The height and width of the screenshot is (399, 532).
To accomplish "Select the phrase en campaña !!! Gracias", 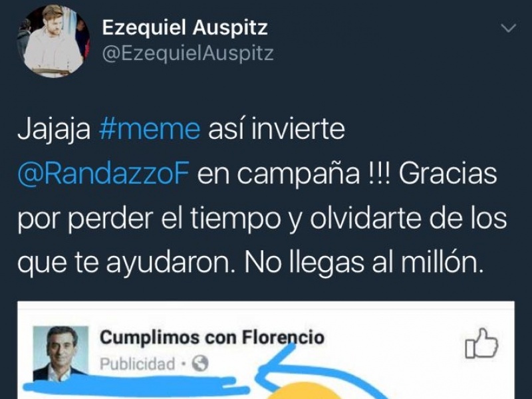I will [x=347, y=174].
